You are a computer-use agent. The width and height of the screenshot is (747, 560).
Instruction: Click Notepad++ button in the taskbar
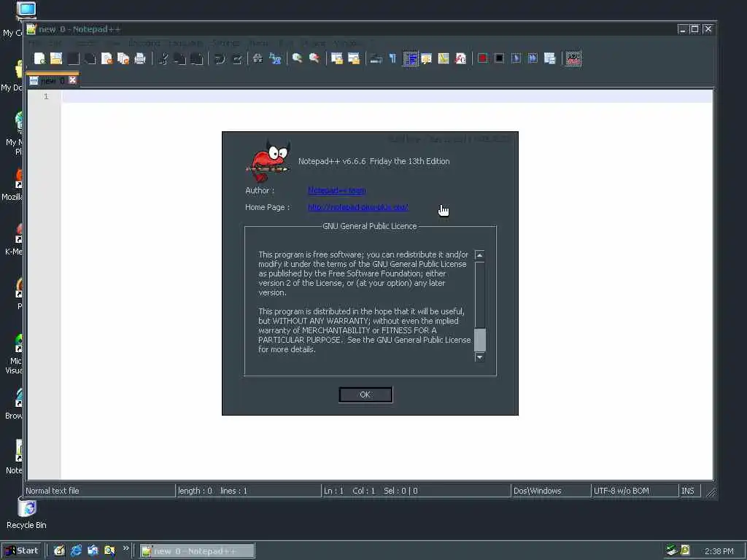click(197, 551)
